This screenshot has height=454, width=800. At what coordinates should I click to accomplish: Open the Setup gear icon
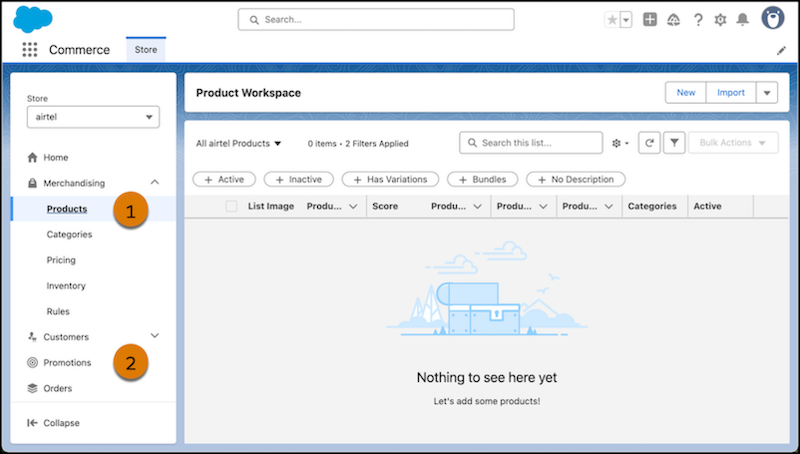(x=720, y=20)
